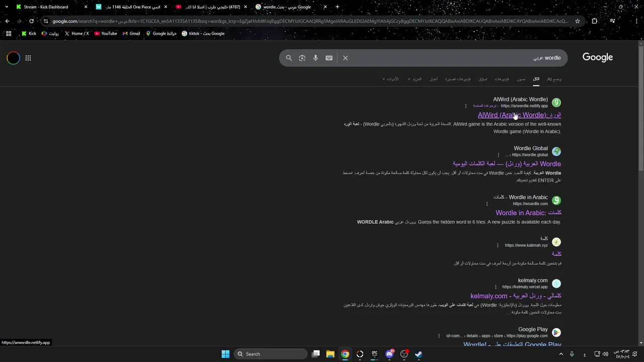The width and height of the screenshot is (644, 362).
Task: Reload the page with refresh icon
Action: point(31,21)
